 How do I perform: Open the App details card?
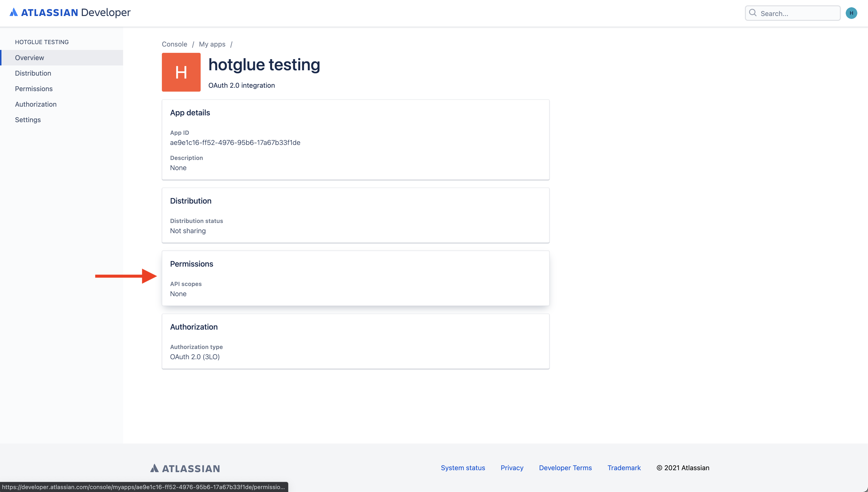tap(355, 140)
